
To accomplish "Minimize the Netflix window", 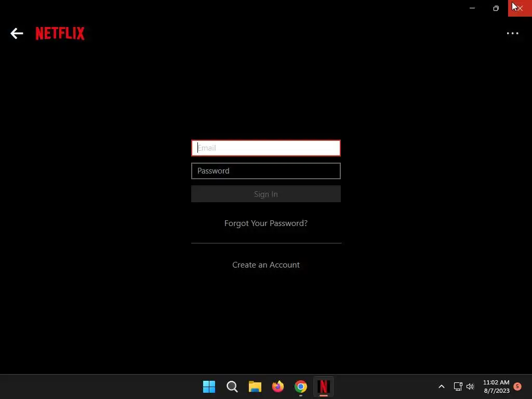I will 472,8.
